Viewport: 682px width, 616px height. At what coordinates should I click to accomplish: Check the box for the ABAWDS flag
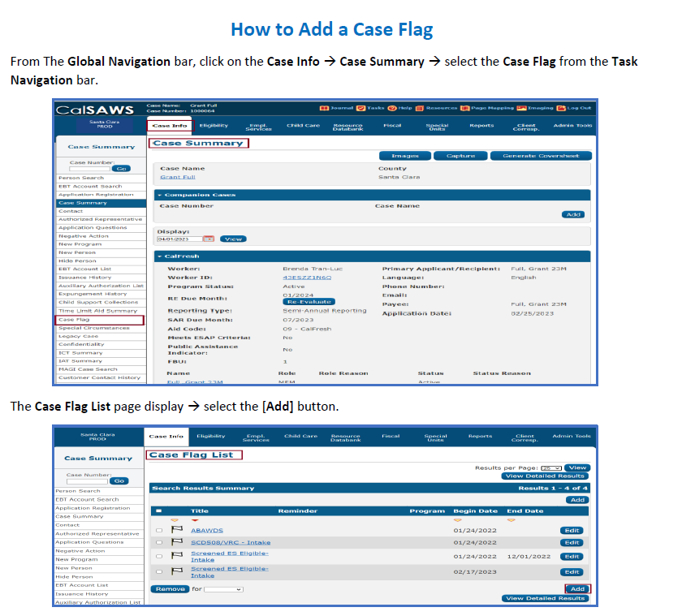click(x=159, y=530)
